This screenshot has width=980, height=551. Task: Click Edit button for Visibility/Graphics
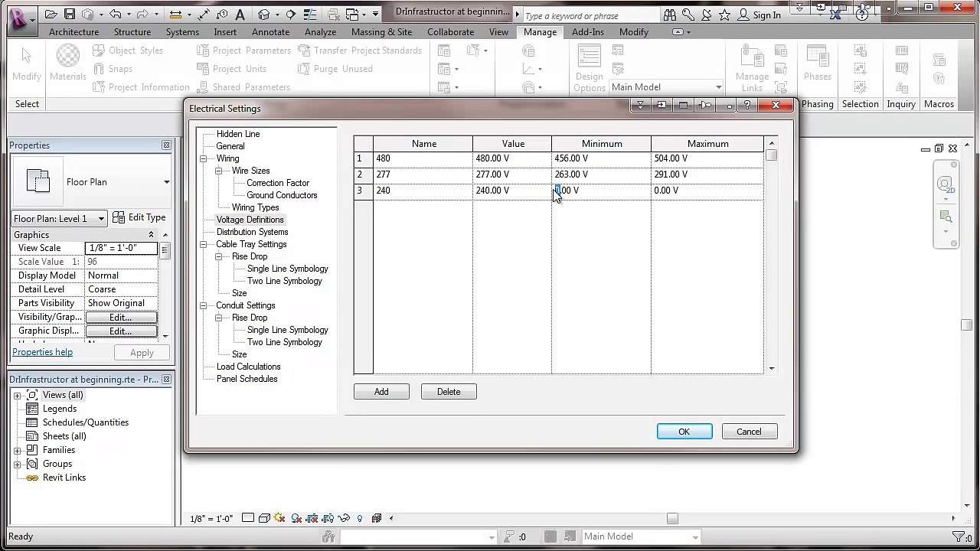pyautogui.click(x=121, y=317)
